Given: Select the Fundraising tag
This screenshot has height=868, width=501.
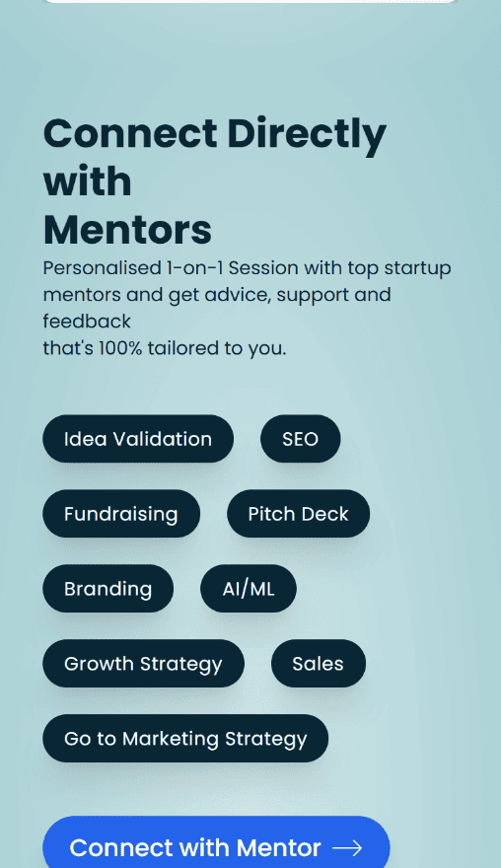Looking at the screenshot, I should [x=121, y=514].
